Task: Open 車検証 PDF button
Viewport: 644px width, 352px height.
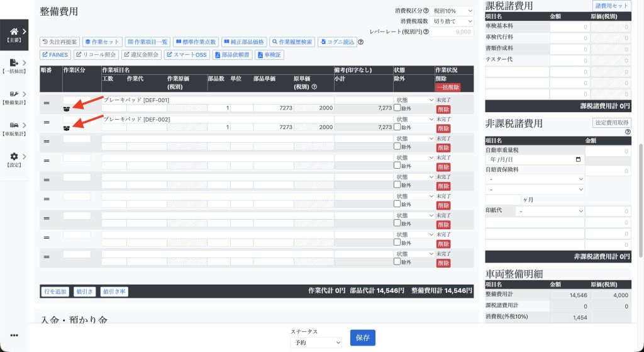Action: coord(269,55)
